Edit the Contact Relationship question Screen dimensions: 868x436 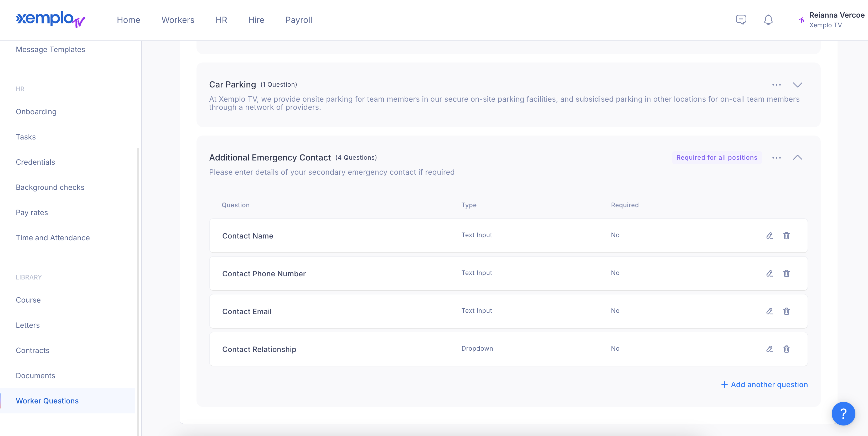click(x=769, y=349)
